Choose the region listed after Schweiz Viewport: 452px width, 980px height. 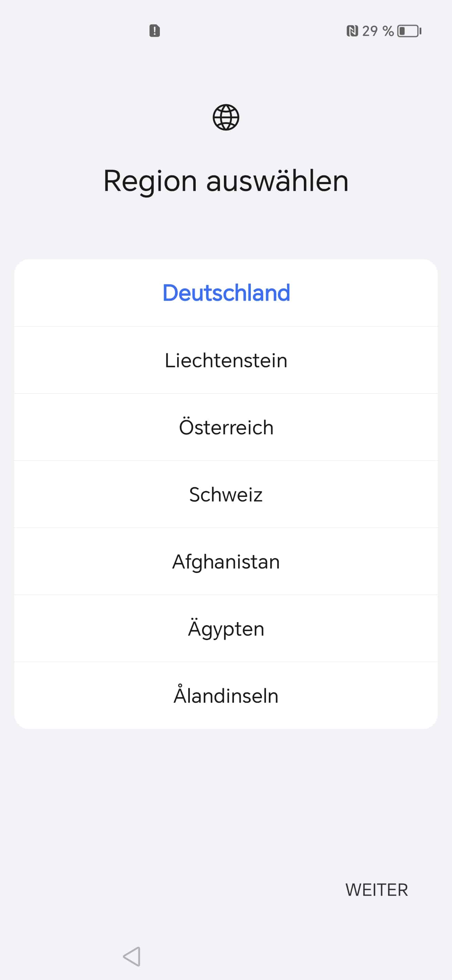226,562
